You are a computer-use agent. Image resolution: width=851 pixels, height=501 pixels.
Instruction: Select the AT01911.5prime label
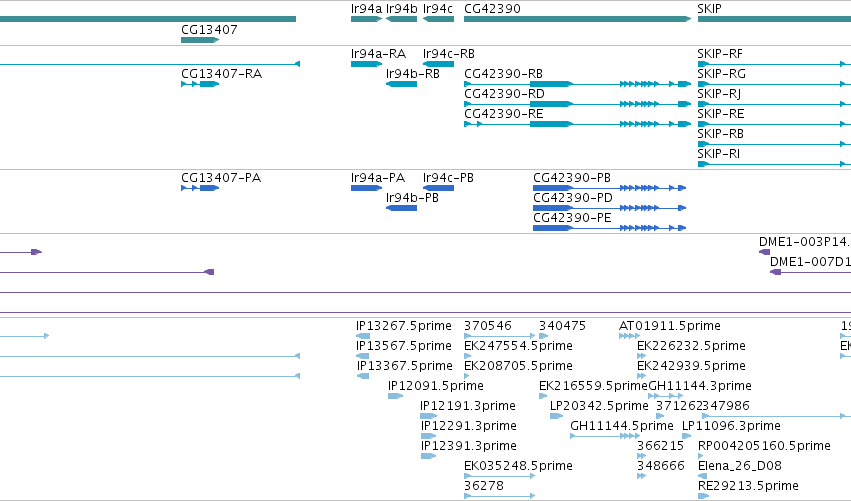click(x=669, y=326)
